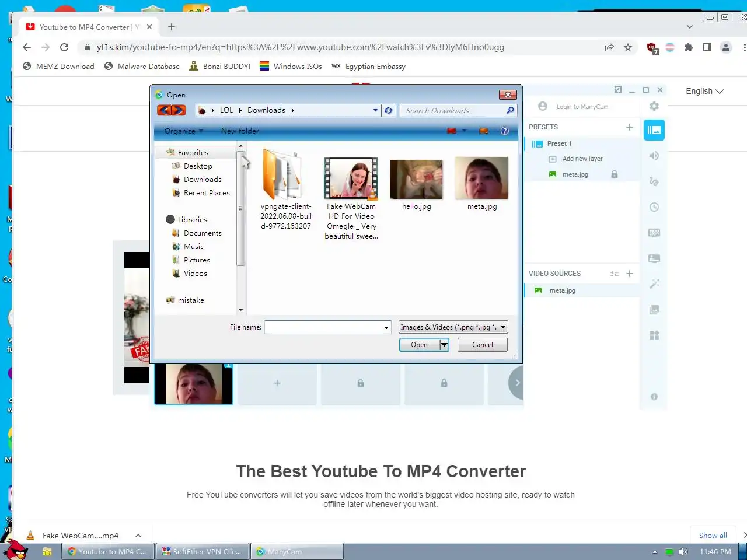Image resolution: width=747 pixels, height=560 pixels.
Task: Click the File name input box
Action: (x=323, y=327)
